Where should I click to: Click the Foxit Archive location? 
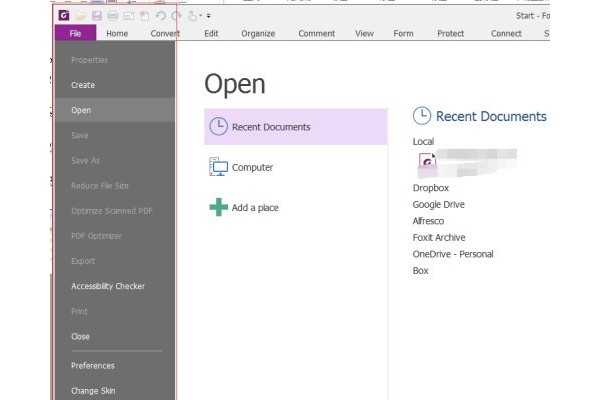tap(439, 237)
